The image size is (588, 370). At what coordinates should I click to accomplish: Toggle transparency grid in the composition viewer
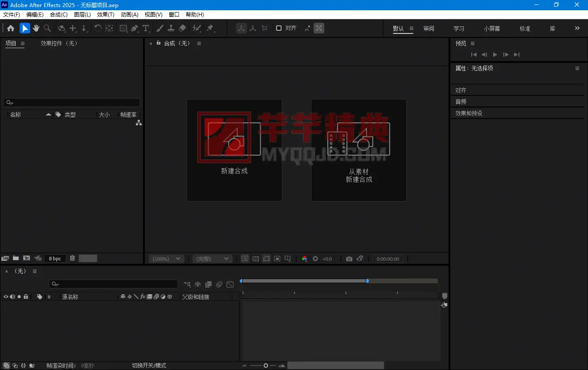coord(256,259)
